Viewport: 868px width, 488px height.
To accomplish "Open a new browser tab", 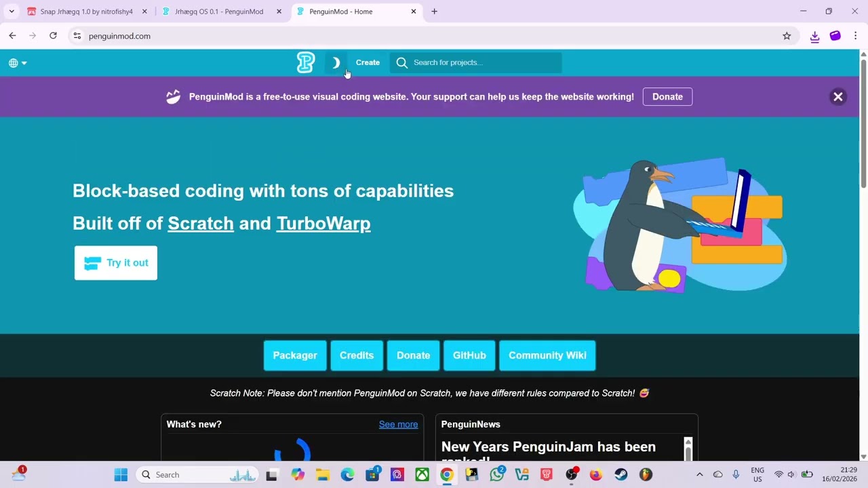I will (x=434, y=12).
